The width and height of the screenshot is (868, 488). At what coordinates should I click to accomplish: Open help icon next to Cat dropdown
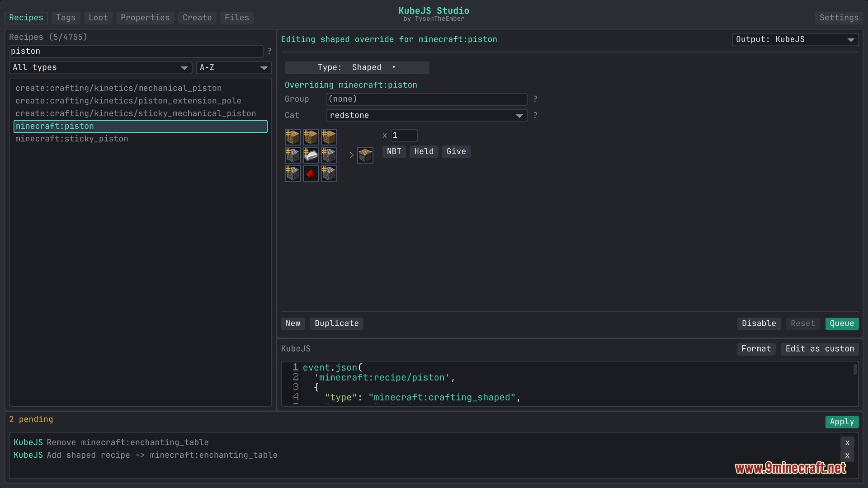(535, 115)
